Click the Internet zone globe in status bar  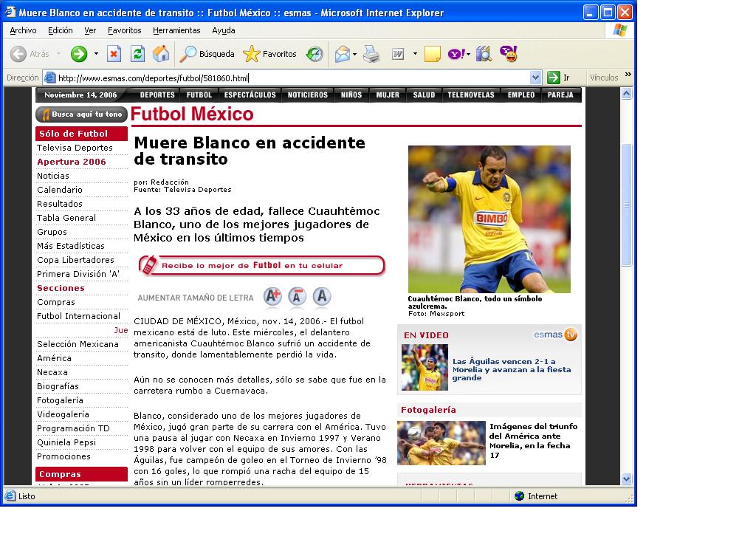coord(519,496)
